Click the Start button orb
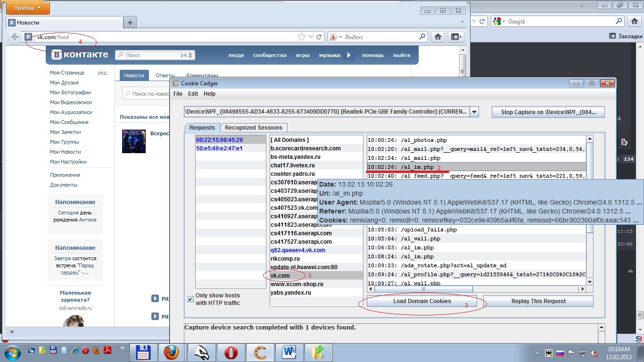The image size is (644, 362). pyautogui.click(x=12, y=352)
